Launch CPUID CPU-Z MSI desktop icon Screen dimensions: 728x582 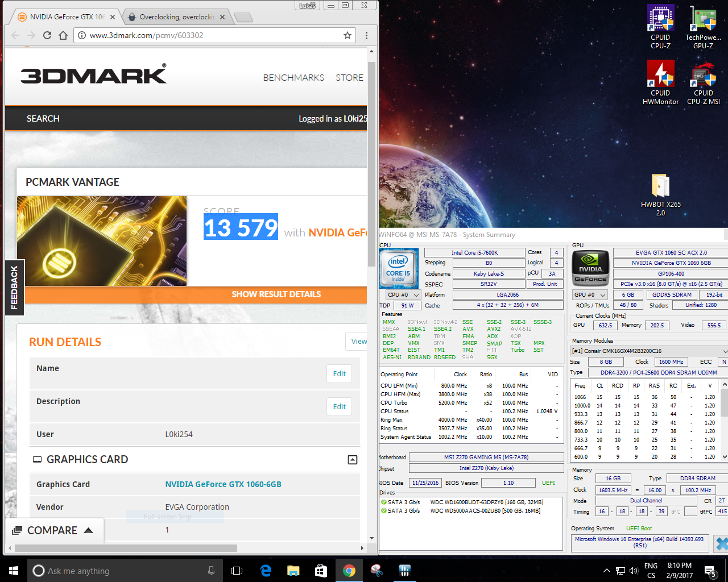(x=703, y=82)
